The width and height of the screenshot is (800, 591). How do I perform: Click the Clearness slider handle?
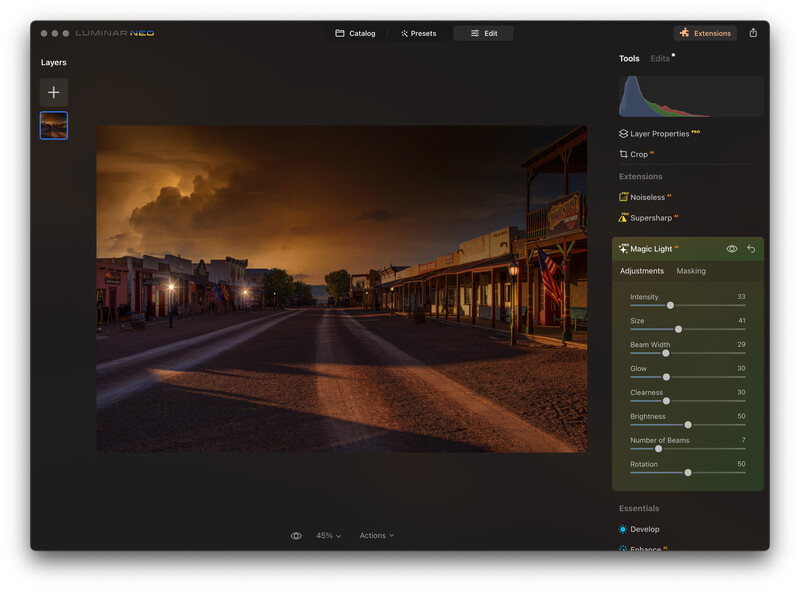click(666, 401)
